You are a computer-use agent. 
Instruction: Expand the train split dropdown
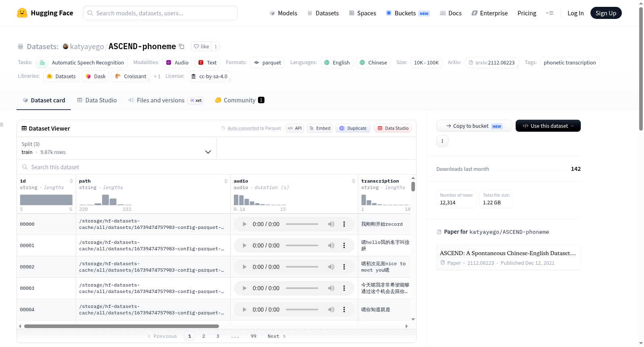point(116,148)
